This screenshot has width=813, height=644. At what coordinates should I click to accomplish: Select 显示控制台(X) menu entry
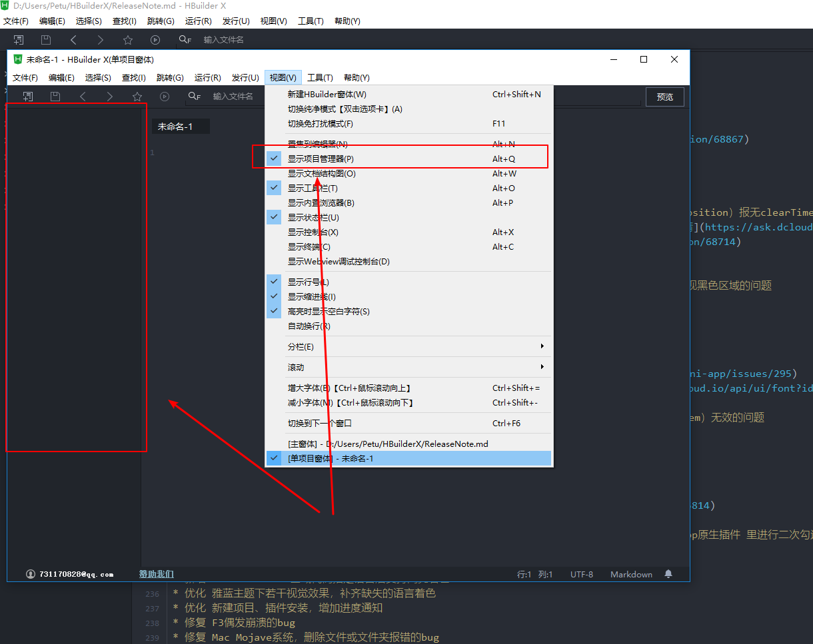pyautogui.click(x=408, y=232)
